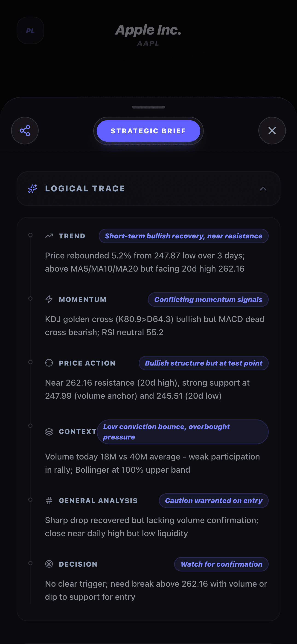
Task: Open the share options via share icon
Action: (25, 131)
